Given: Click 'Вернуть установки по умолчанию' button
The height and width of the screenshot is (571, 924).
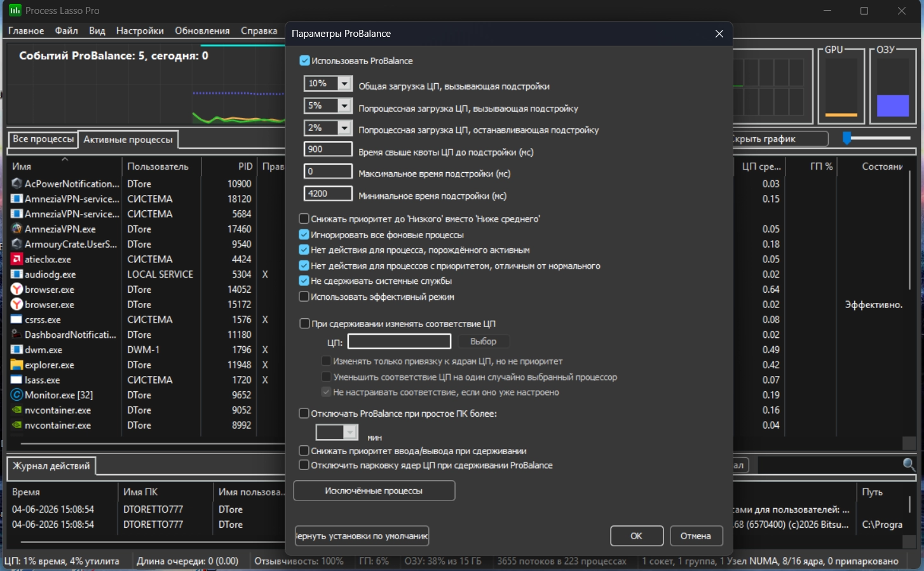Looking at the screenshot, I should (362, 536).
